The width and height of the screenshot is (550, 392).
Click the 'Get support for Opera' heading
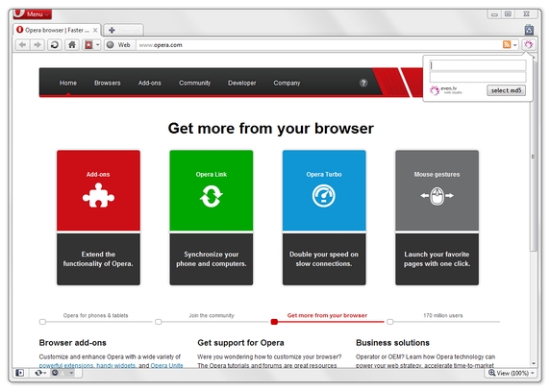click(240, 343)
